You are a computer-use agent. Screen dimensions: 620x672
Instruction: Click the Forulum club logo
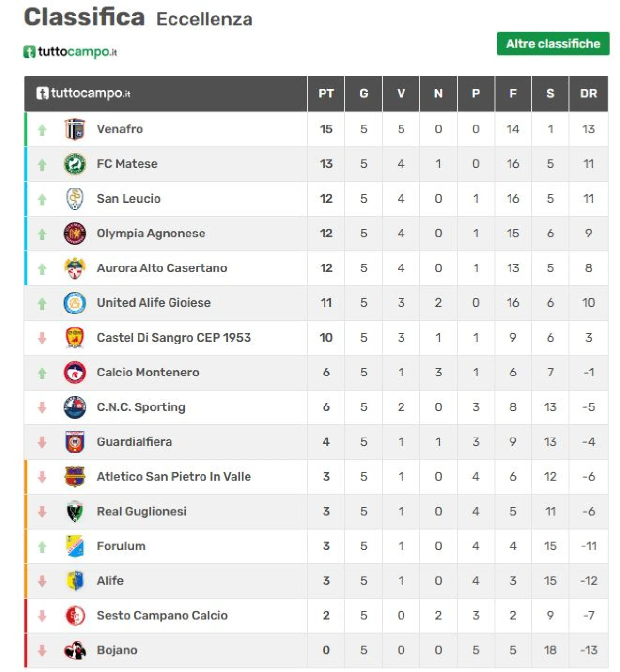75,546
